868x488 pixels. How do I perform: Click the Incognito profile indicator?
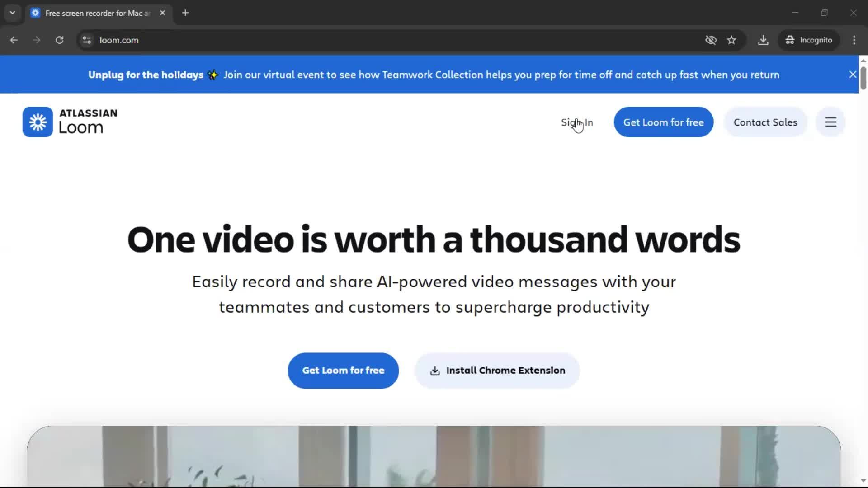pyautogui.click(x=808, y=40)
